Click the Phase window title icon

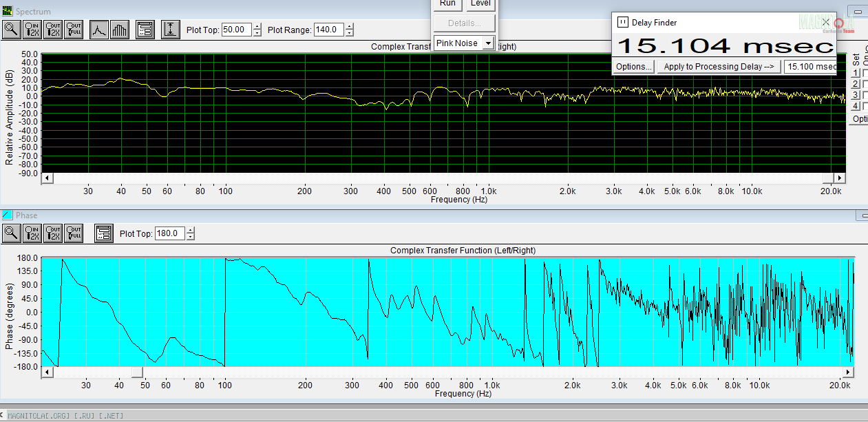(x=8, y=215)
